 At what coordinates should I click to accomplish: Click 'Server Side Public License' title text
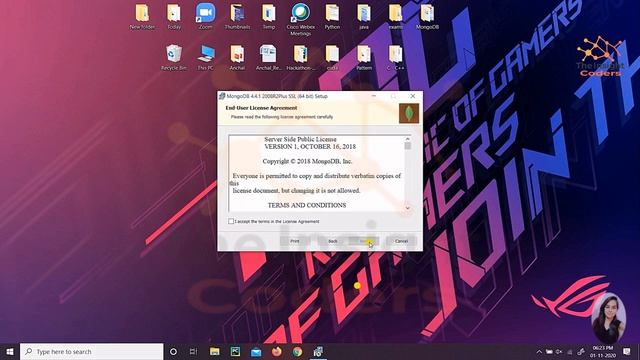(x=300, y=139)
